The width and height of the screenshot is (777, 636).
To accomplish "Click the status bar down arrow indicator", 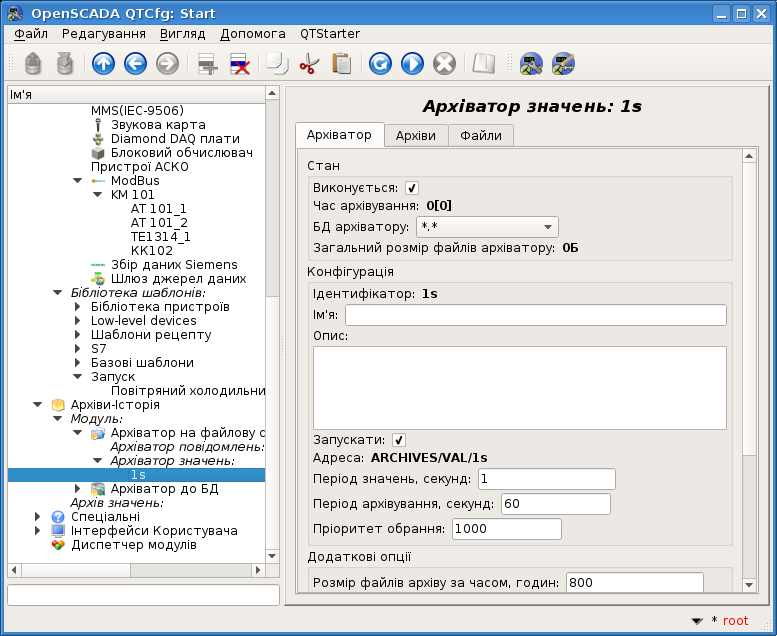I will 697,621.
